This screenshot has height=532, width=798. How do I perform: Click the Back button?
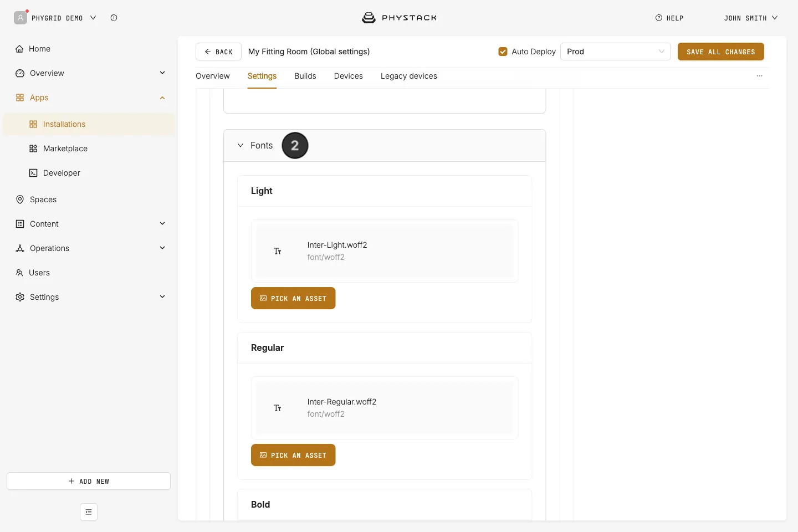(x=218, y=52)
